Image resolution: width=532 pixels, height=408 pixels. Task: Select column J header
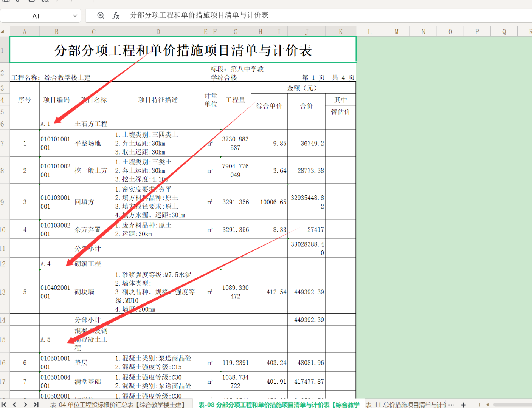coord(306,32)
